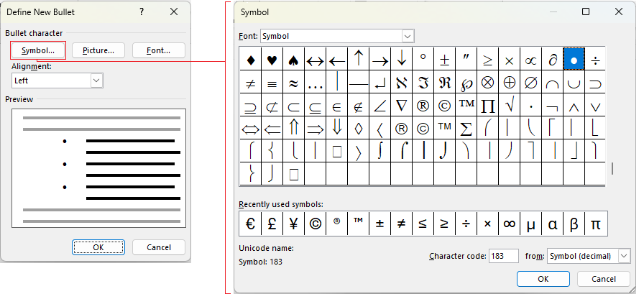Choose the lozenge ◊ symbol
The height and width of the screenshot is (294, 644).
coord(358,129)
